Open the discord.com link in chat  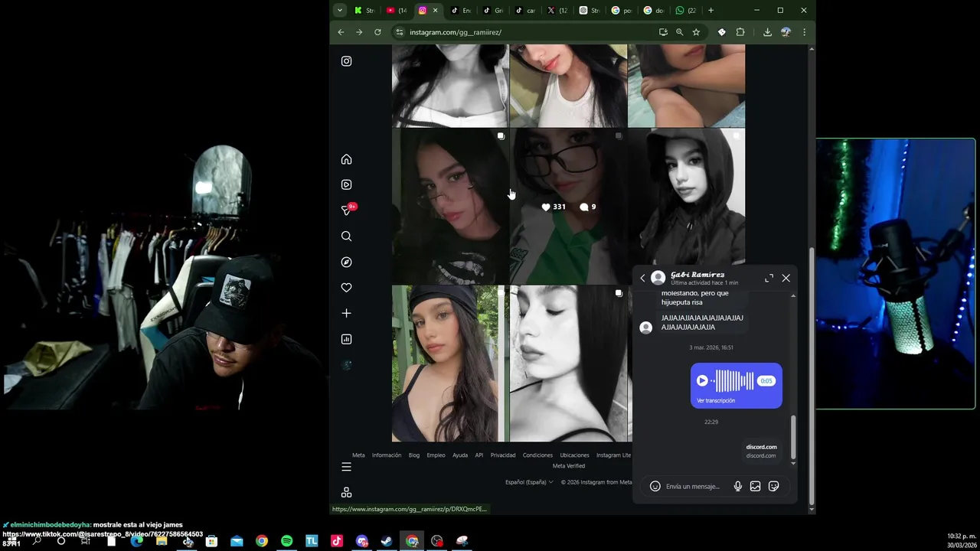click(761, 451)
